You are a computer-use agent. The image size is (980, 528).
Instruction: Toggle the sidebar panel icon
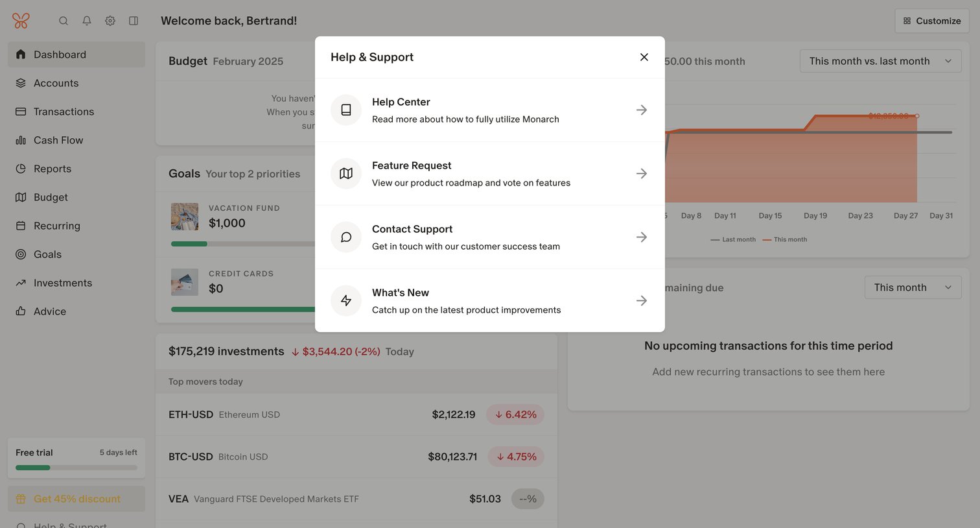point(134,21)
